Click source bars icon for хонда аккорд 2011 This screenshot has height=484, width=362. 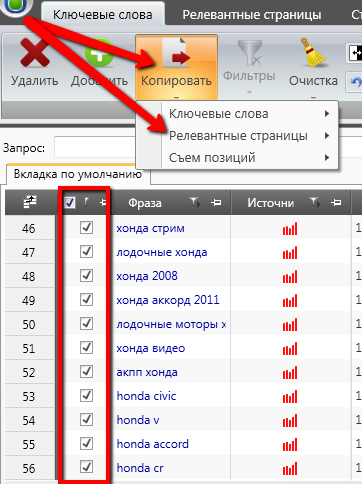(290, 301)
